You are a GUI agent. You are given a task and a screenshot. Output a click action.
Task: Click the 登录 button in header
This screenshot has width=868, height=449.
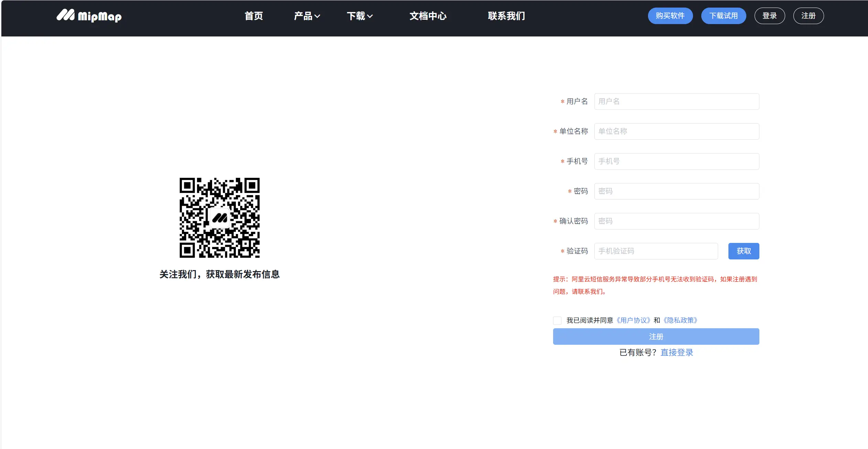point(769,16)
